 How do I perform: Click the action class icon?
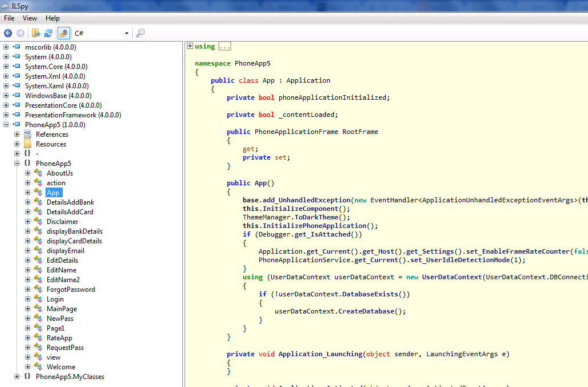point(38,182)
